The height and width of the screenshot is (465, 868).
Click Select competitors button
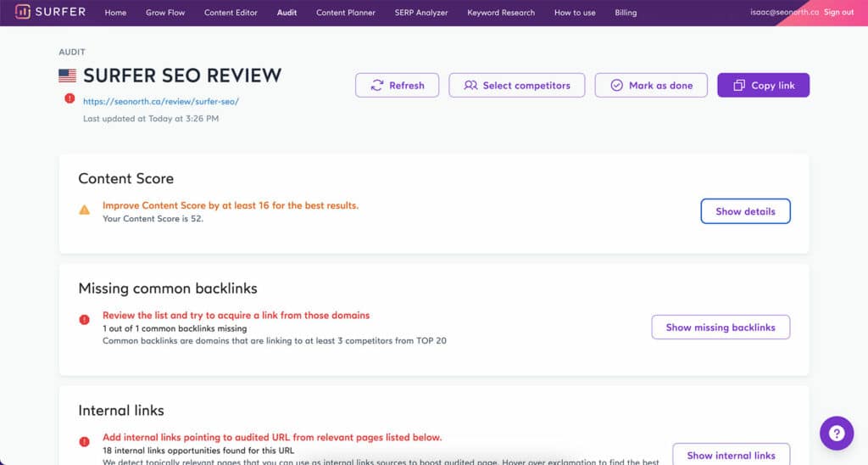[x=516, y=86]
